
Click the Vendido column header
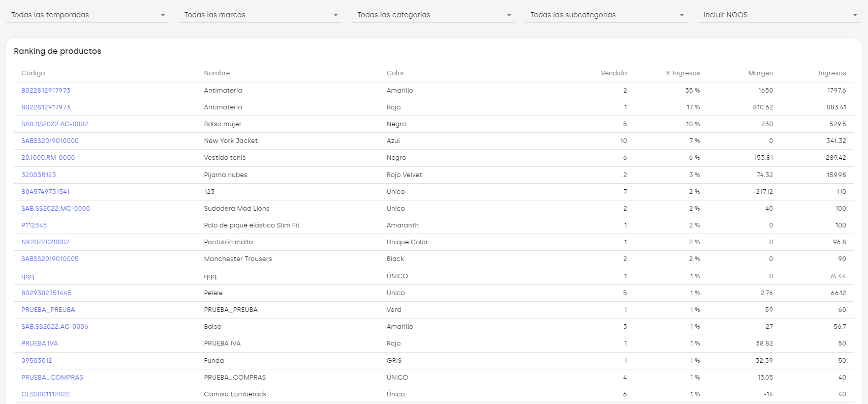pyautogui.click(x=614, y=73)
